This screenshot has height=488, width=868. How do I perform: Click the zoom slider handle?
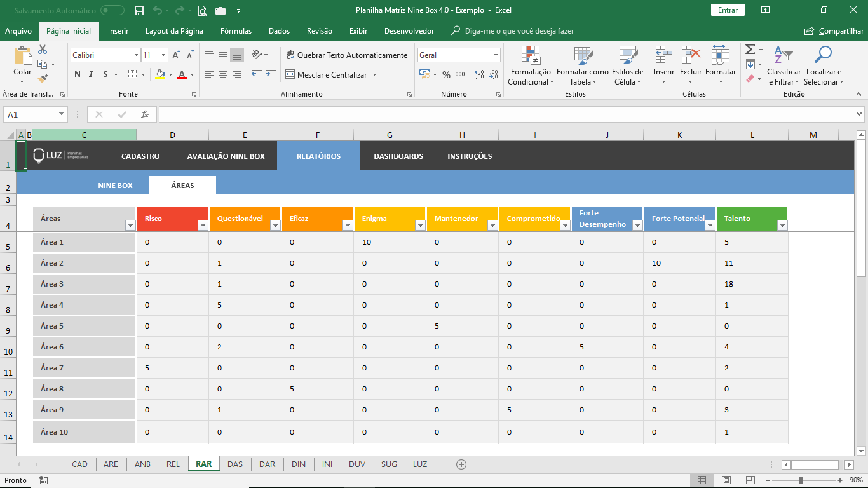click(x=801, y=480)
